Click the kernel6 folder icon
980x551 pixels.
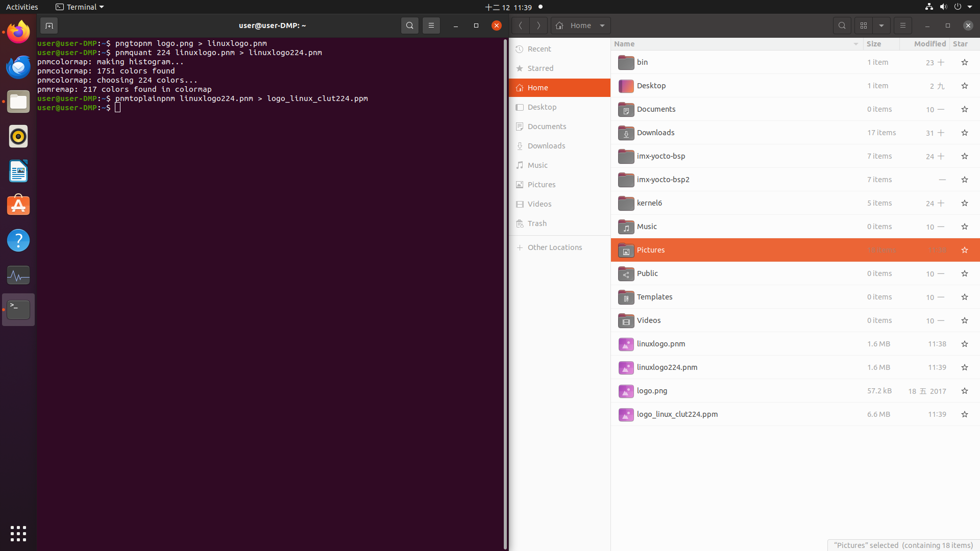(626, 203)
